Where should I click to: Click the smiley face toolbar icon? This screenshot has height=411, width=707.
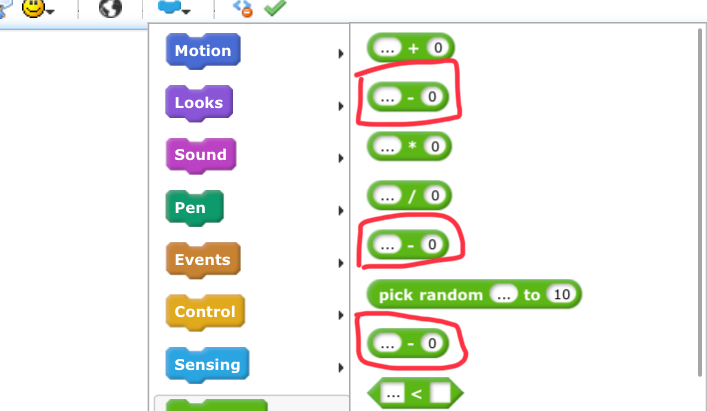pyautogui.click(x=34, y=7)
